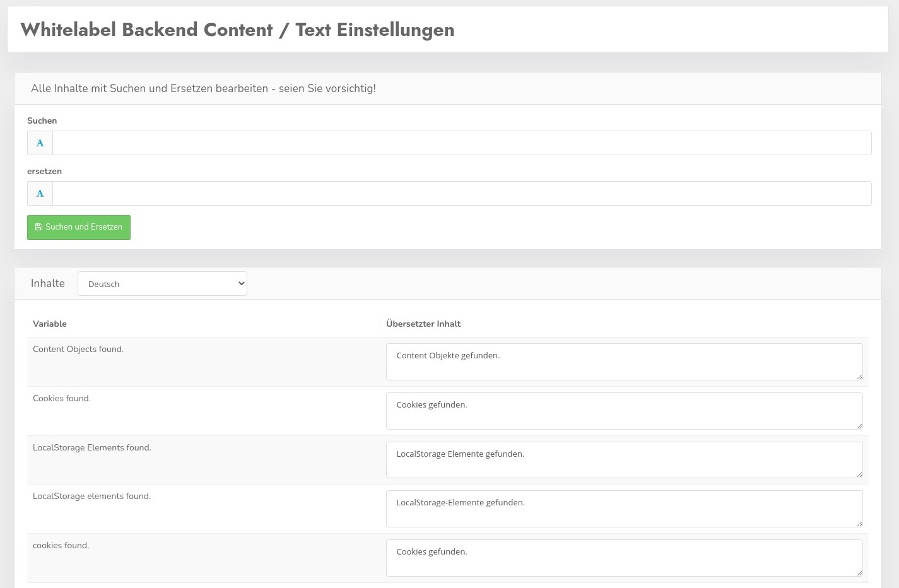Screen dimensions: 899x588
Task: Click the Übersetzter Inhalt column header
Action: (x=423, y=324)
